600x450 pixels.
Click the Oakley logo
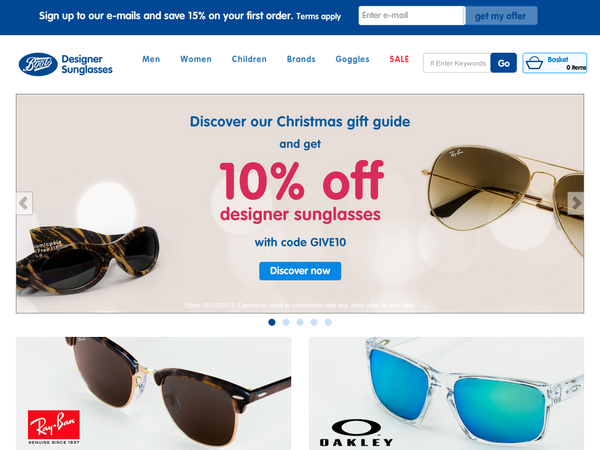tap(356, 432)
